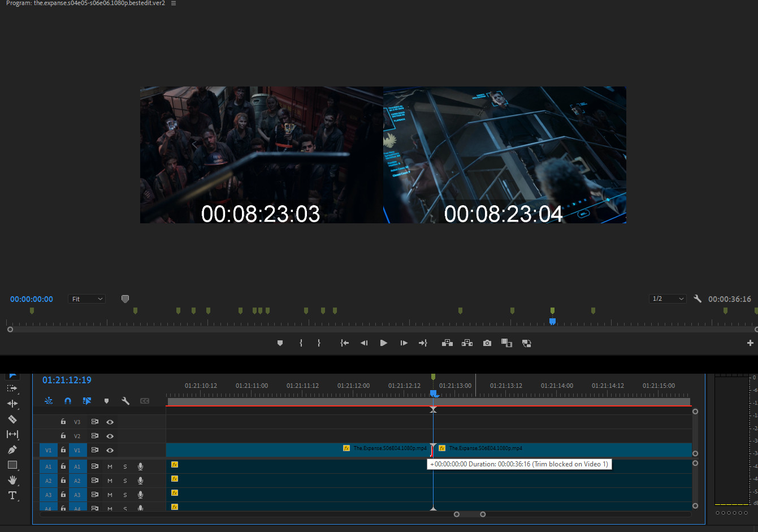Select the Pen tool

point(12,449)
